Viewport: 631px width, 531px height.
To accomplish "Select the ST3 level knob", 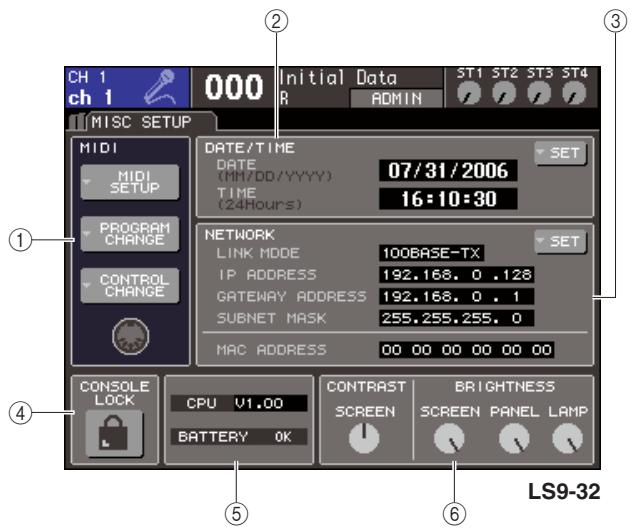I will click(x=539, y=93).
